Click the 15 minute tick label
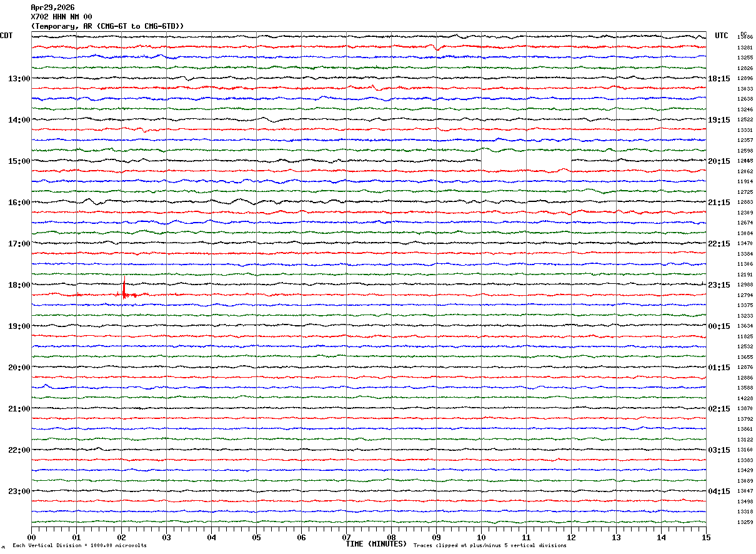 pyautogui.click(x=706, y=537)
